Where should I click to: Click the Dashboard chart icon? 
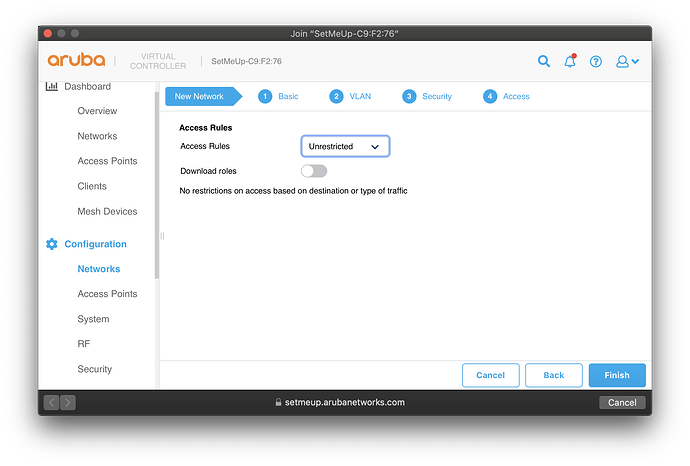(x=52, y=87)
